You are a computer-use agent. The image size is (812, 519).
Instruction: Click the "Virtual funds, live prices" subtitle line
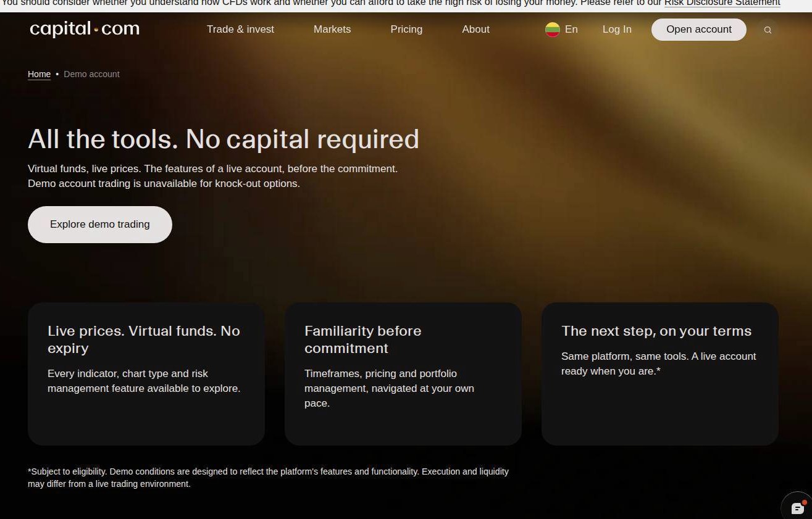pyautogui.click(x=212, y=168)
